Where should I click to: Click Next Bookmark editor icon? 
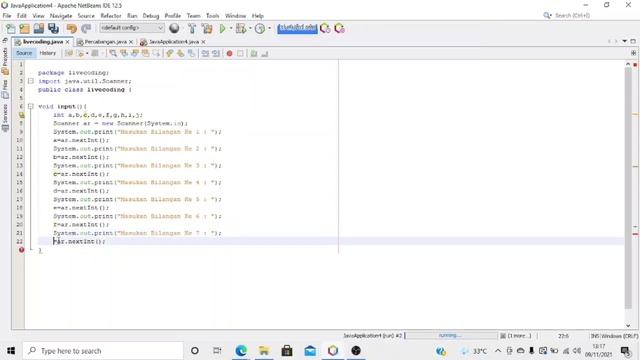click(180, 53)
